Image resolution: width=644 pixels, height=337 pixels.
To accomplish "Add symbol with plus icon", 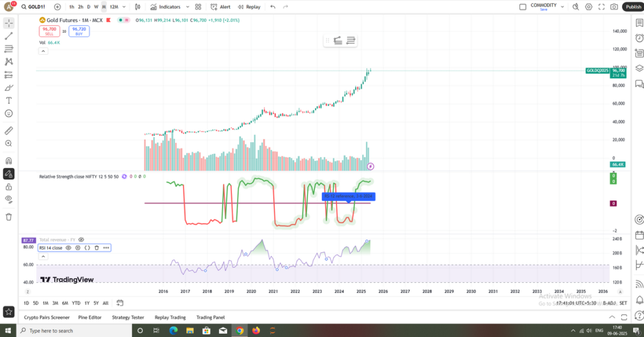I will click(x=57, y=7).
